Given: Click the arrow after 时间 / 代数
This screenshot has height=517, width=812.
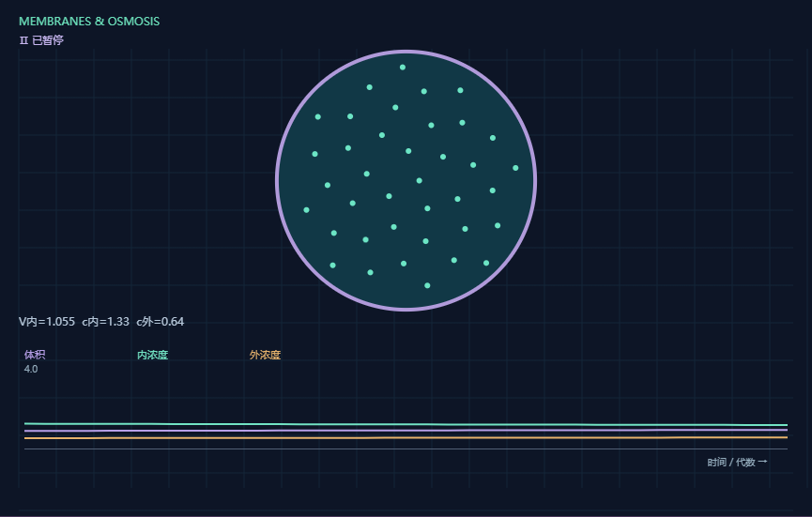Looking at the screenshot, I should coord(762,462).
